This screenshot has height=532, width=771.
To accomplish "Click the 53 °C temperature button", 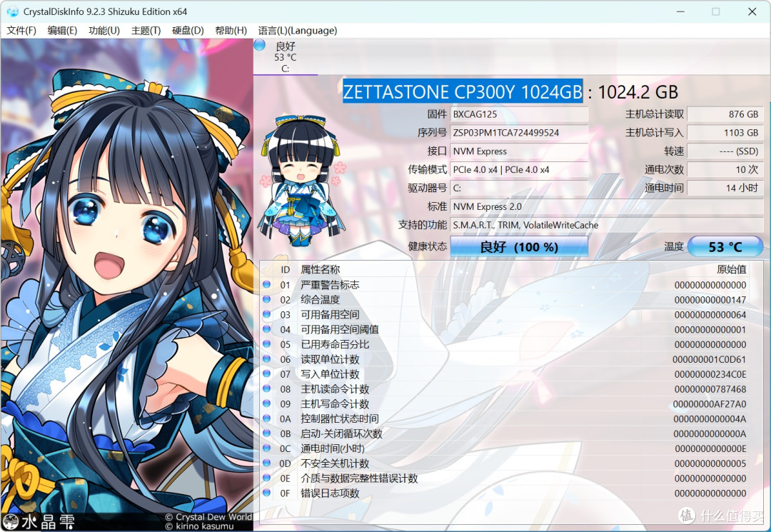I will [725, 247].
